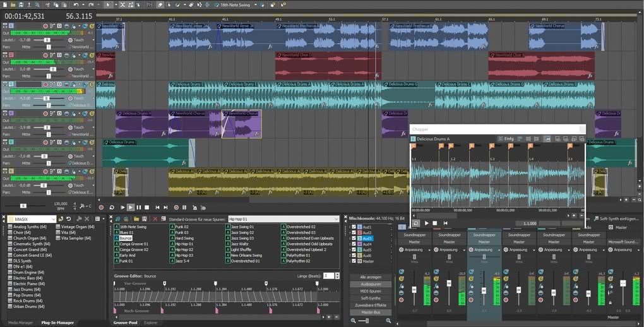Open the Touch automation dropdown on track 1
Screen dimensions: 644x327
pos(93,40)
